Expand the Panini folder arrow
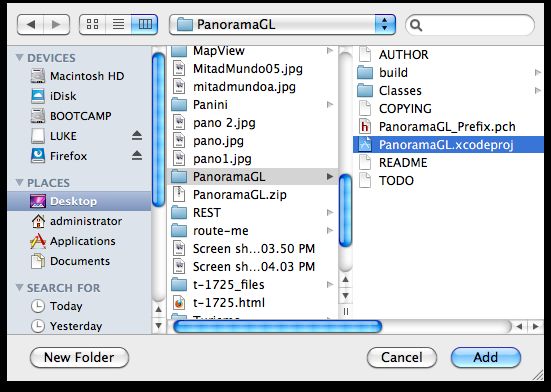 click(x=330, y=104)
